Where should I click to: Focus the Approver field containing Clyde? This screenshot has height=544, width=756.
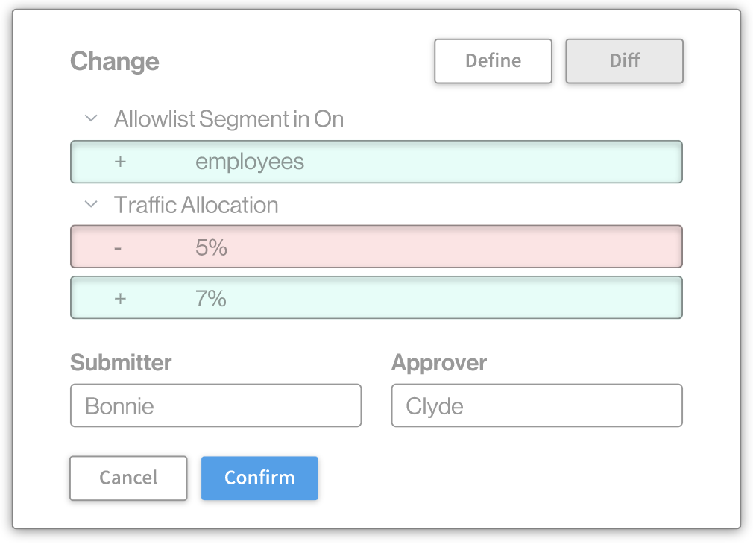point(536,405)
